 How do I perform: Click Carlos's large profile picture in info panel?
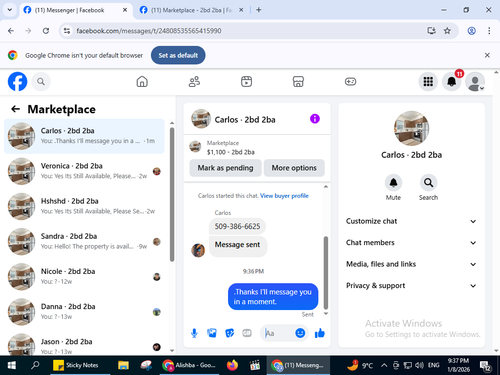[412, 128]
